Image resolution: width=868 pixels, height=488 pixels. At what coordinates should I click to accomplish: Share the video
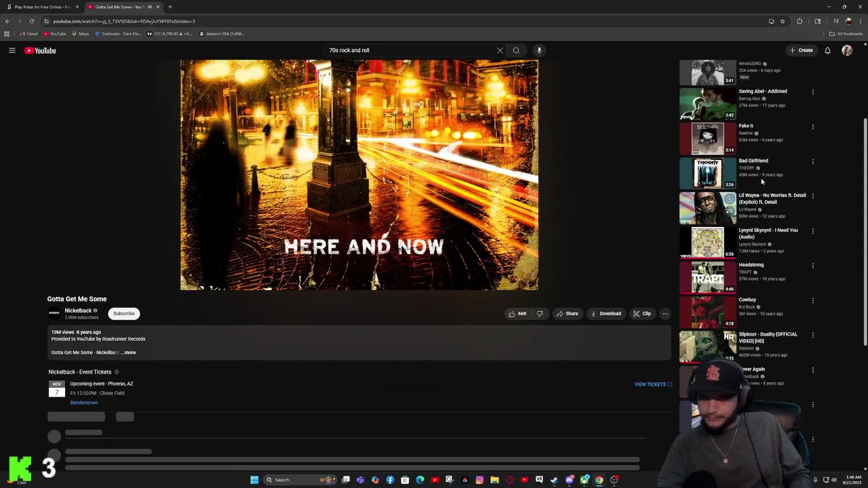[x=567, y=314]
